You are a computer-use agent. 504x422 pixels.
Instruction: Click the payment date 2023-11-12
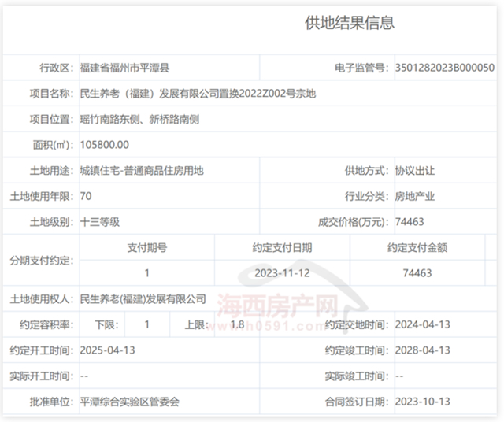(x=282, y=273)
